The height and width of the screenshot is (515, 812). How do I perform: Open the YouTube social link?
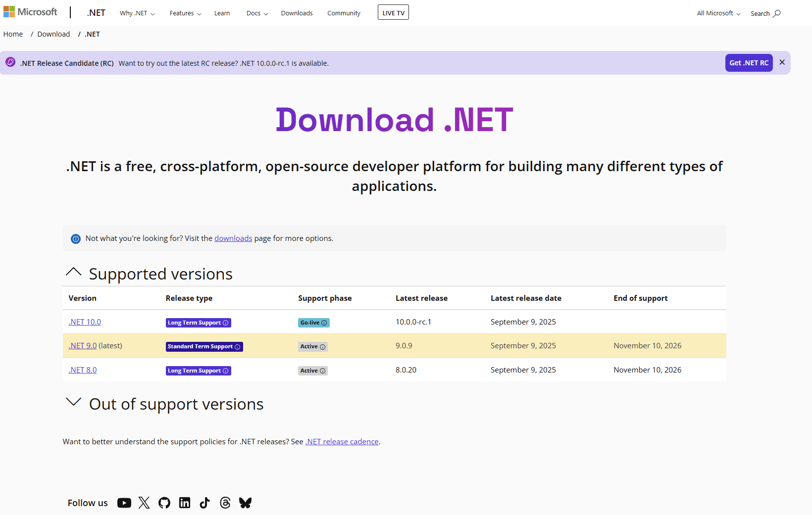[124, 503]
